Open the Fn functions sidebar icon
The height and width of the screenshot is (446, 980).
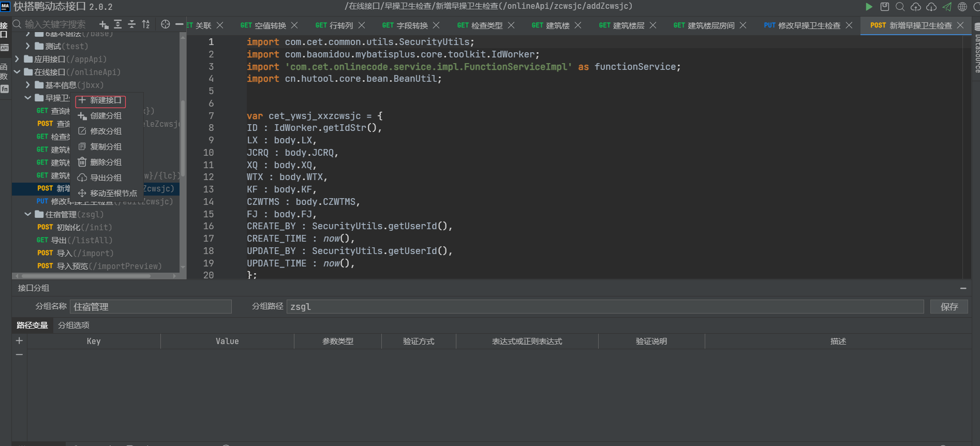click(5, 89)
